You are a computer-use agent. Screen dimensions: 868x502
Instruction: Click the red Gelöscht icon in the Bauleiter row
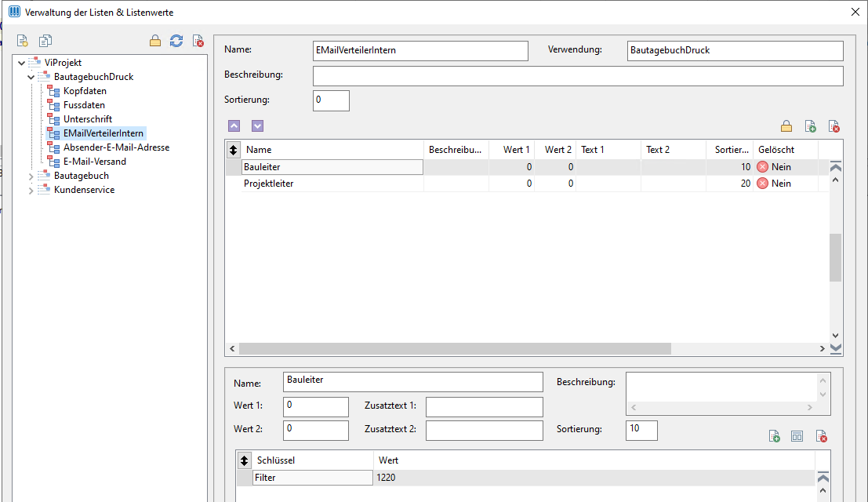[x=763, y=166]
